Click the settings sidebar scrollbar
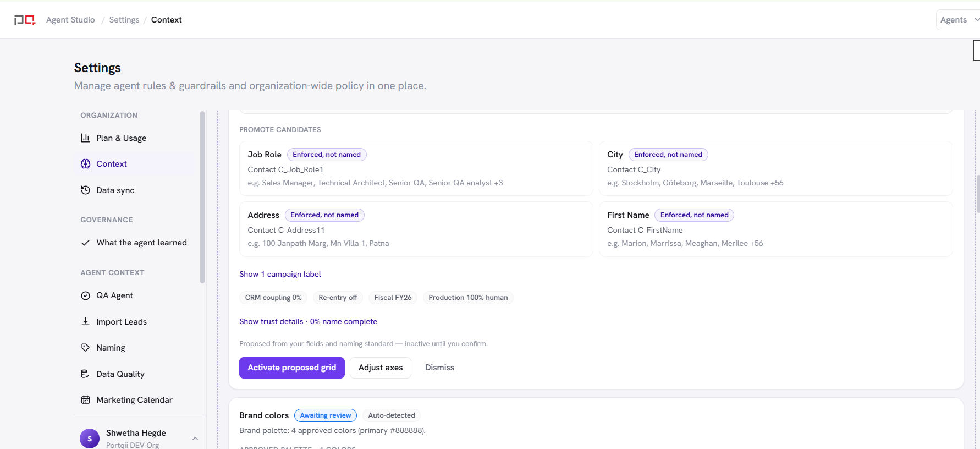The width and height of the screenshot is (980, 449). click(x=202, y=197)
